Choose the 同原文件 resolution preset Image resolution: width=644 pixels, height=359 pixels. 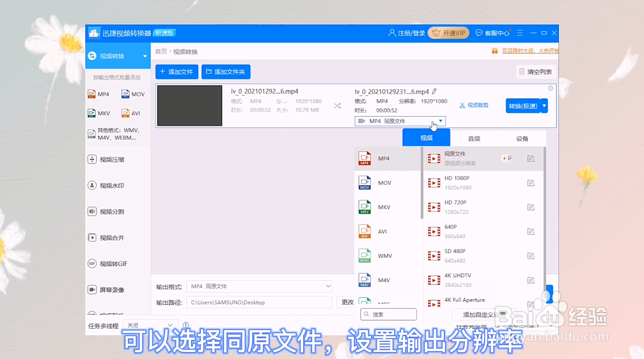(483, 159)
